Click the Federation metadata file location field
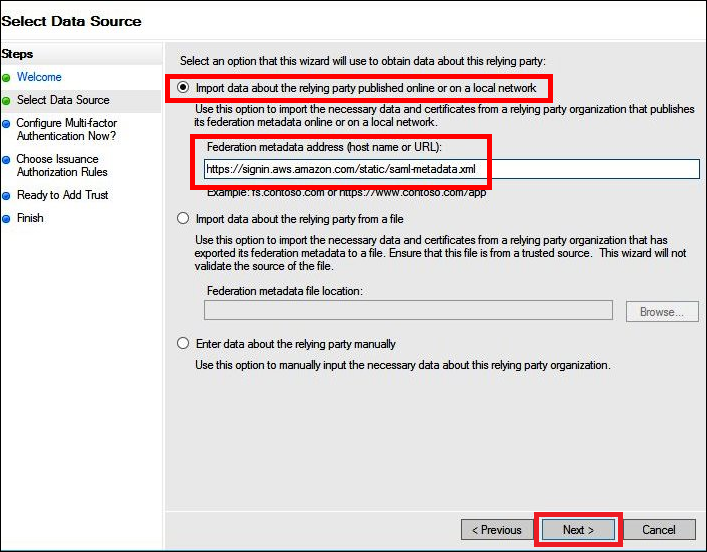The width and height of the screenshot is (707, 552). [x=409, y=310]
